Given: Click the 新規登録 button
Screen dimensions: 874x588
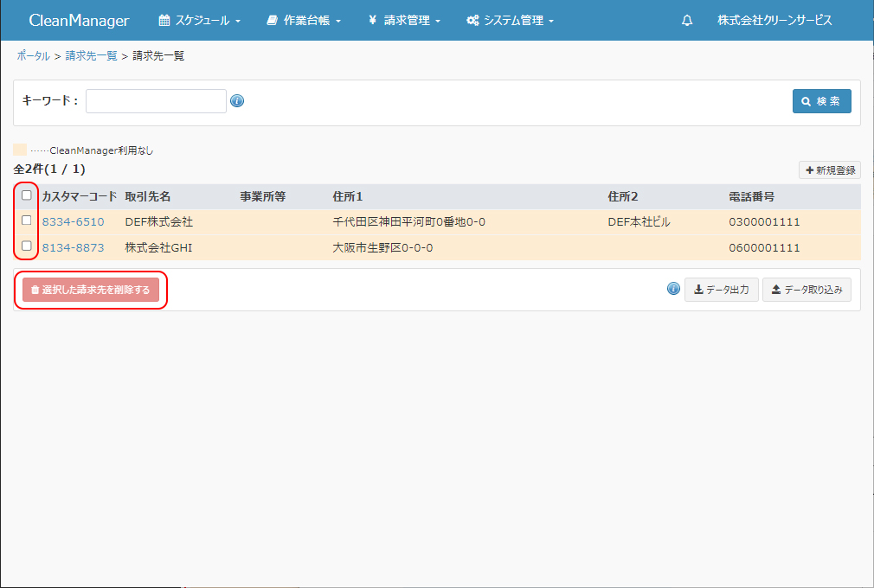Looking at the screenshot, I should (829, 170).
